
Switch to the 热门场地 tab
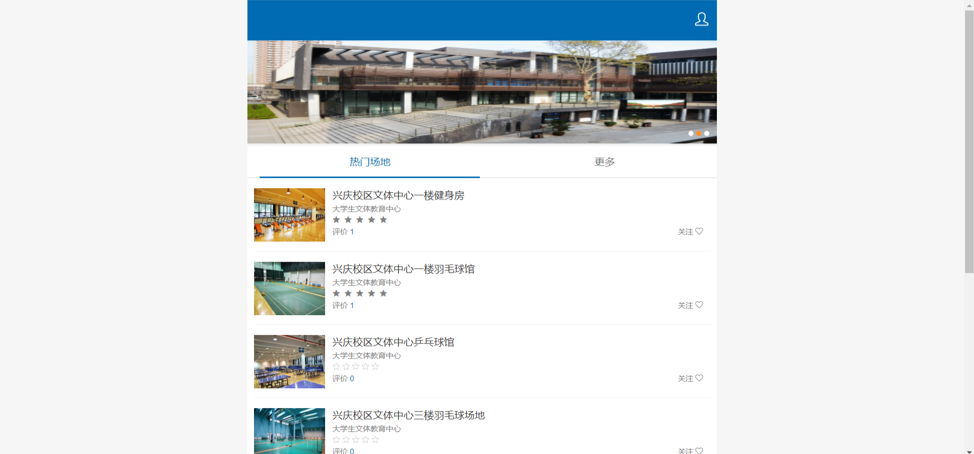[369, 162]
